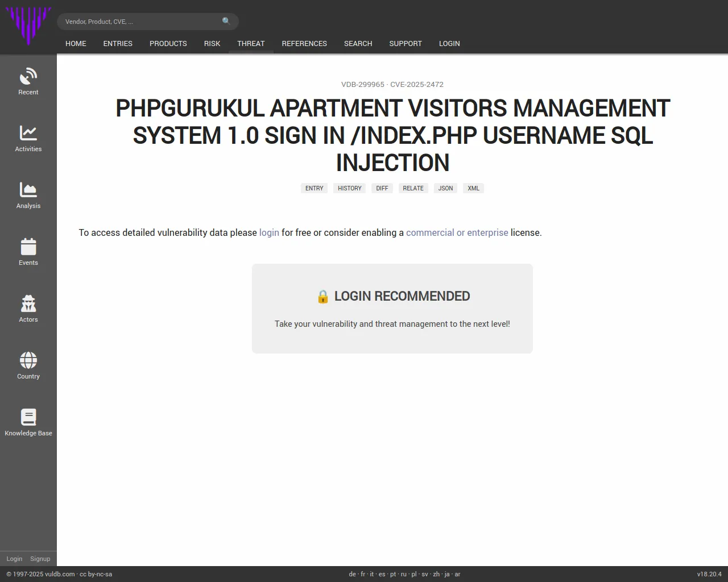728x582 pixels.
Task: Select the JSON export button
Action: coord(446,188)
